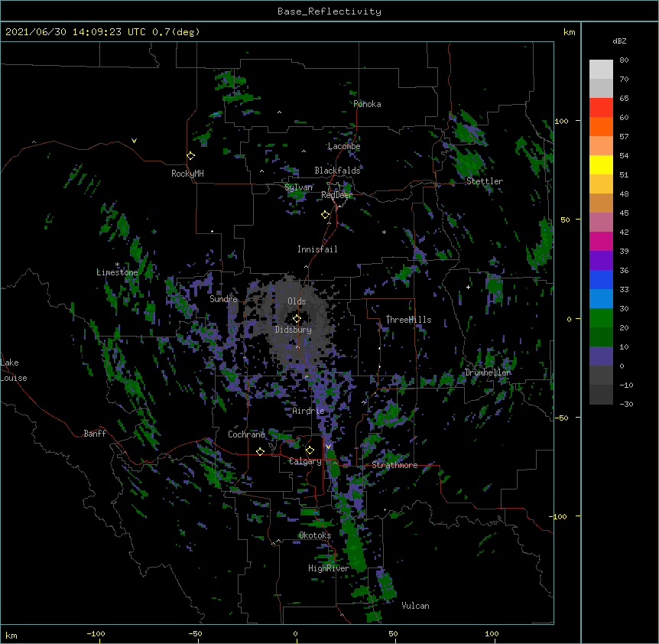Image resolution: width=659 pixels, height=644 pixels.
Task: Pick the purple 39-36 dBZ legend band
Action: (x=601, y=261)
